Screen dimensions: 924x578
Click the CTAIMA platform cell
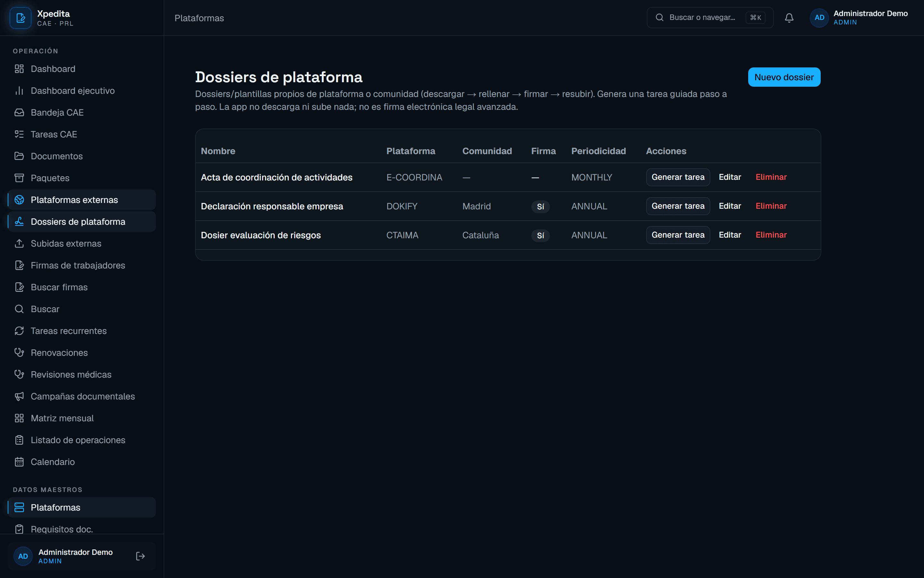[402, 235]
